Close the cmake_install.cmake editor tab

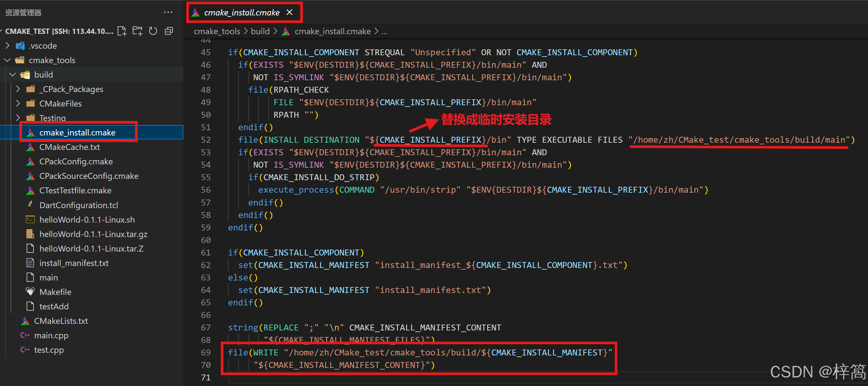(289, 12)
